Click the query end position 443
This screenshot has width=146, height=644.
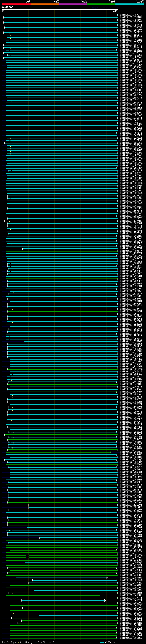coord(115,11)
